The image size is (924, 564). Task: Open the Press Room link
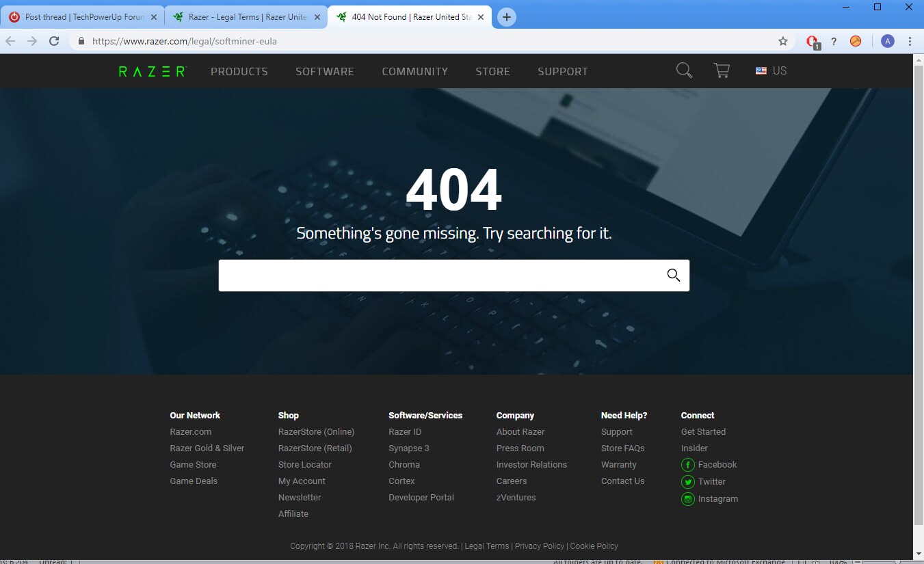click(520, 448)
